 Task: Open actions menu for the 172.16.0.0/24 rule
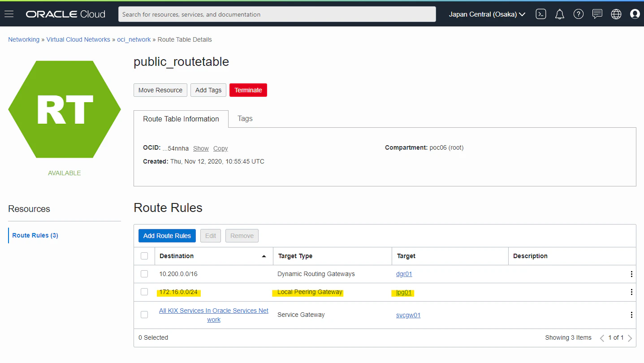[631, 292]
